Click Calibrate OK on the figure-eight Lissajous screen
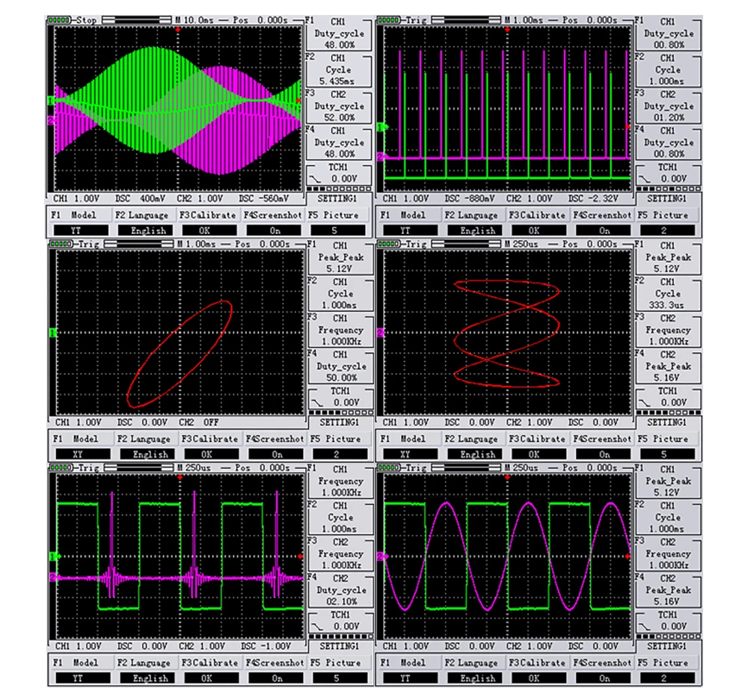Image resolution: width=748 pixels, height=700 pixels. tap(539, 455)
